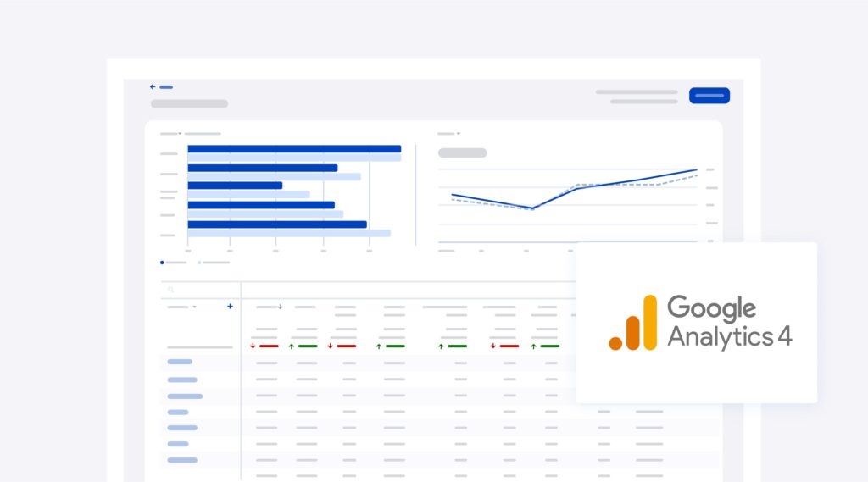Open the line chart metric dropdown
The image size is (868, 482).
pos(459,133)
